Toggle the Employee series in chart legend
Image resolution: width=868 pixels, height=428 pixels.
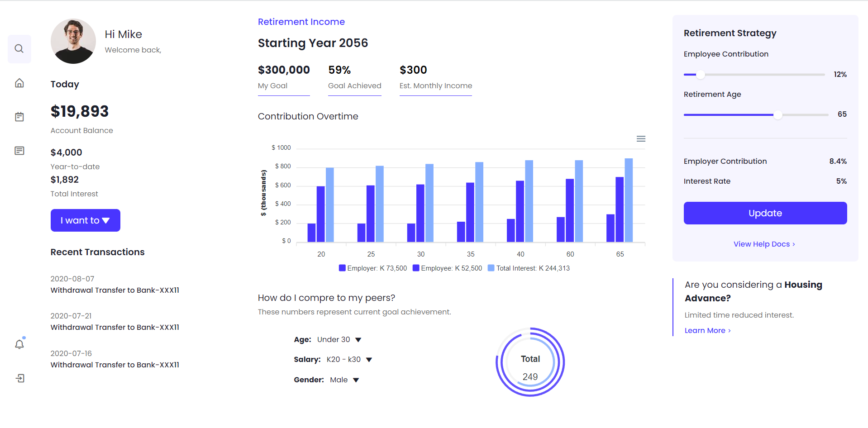(x=447, y=268)
